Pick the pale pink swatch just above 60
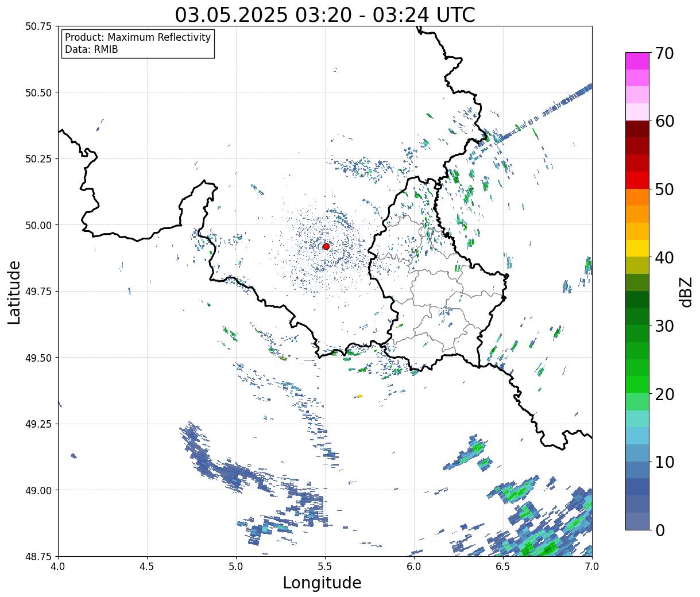This screenshot has width=700, height=597. 637,112
